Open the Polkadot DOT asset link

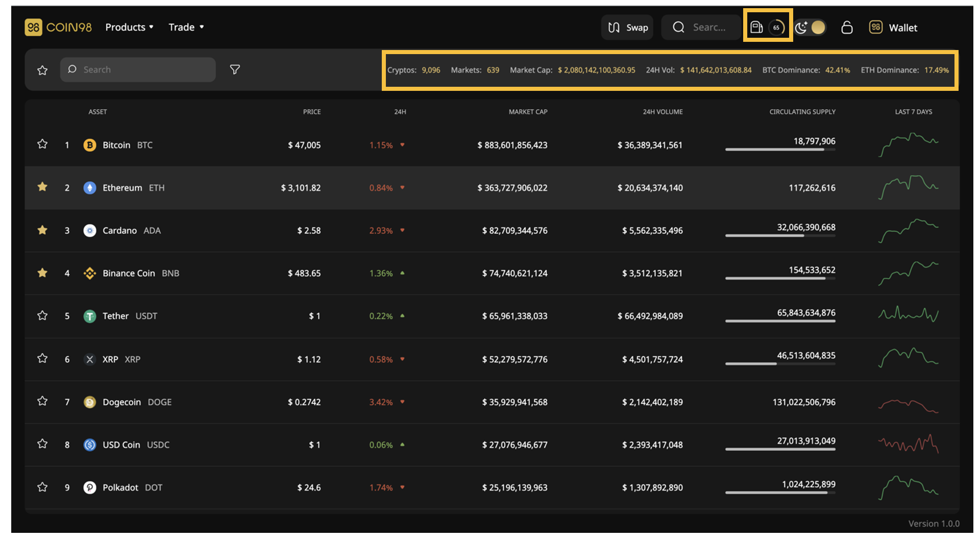point(133,487)
